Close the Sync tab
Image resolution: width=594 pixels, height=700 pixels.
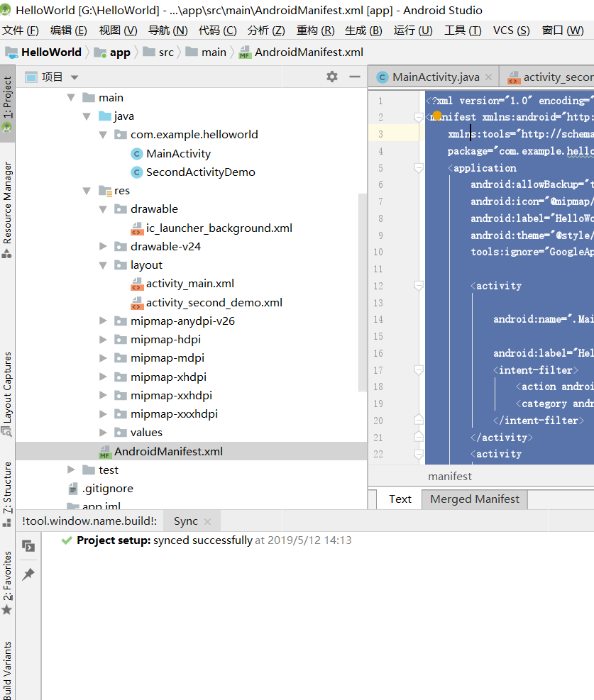point(207,521)
